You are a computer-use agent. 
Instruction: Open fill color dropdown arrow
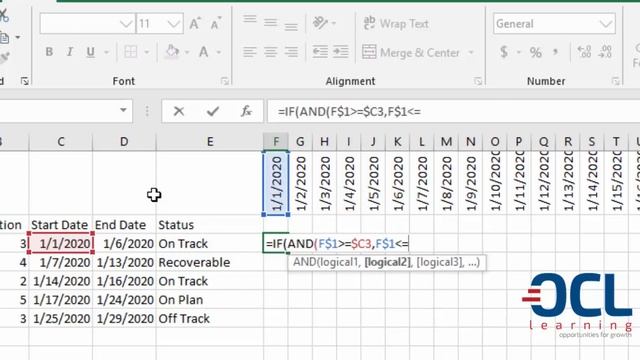click(x=187, y=52)
